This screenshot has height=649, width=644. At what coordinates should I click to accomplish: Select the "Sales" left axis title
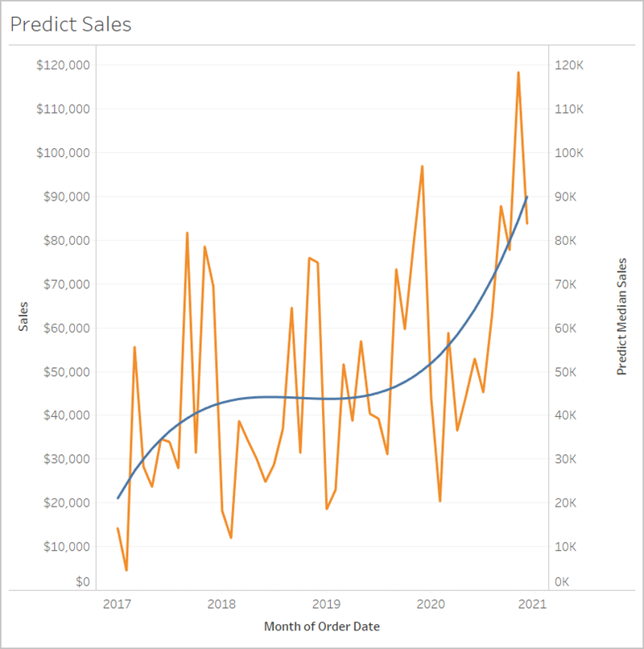point(23,316)
